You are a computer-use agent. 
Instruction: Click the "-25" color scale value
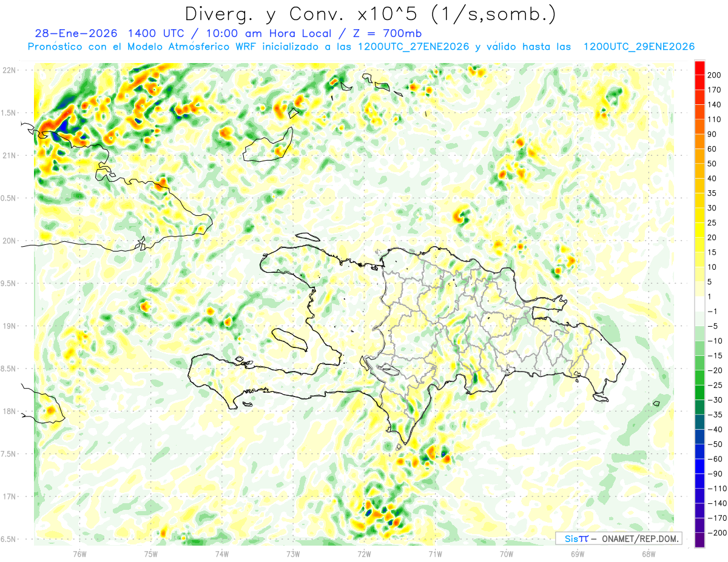(x=715, y=385)
